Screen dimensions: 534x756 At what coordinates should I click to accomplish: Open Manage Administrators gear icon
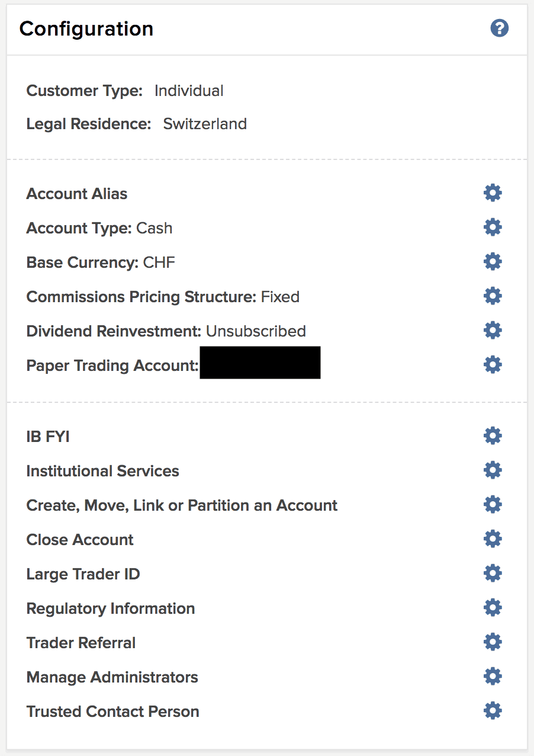tap(493, 676)
